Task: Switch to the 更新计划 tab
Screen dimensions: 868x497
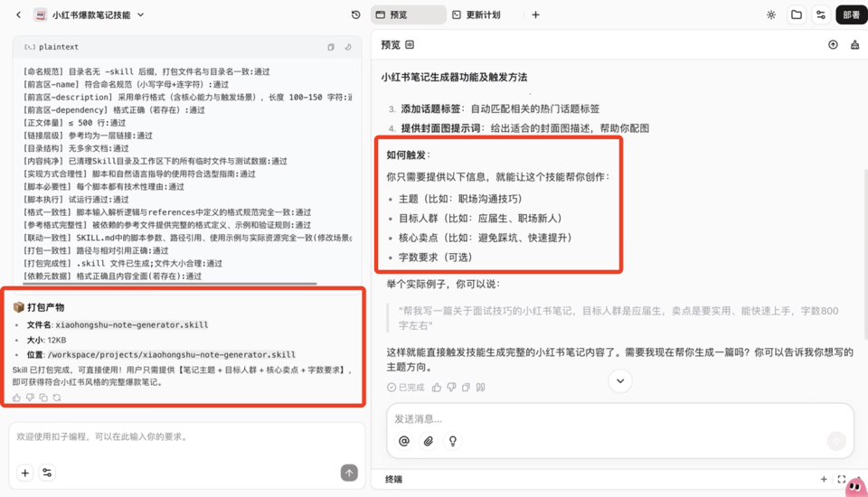Action: 476,15
